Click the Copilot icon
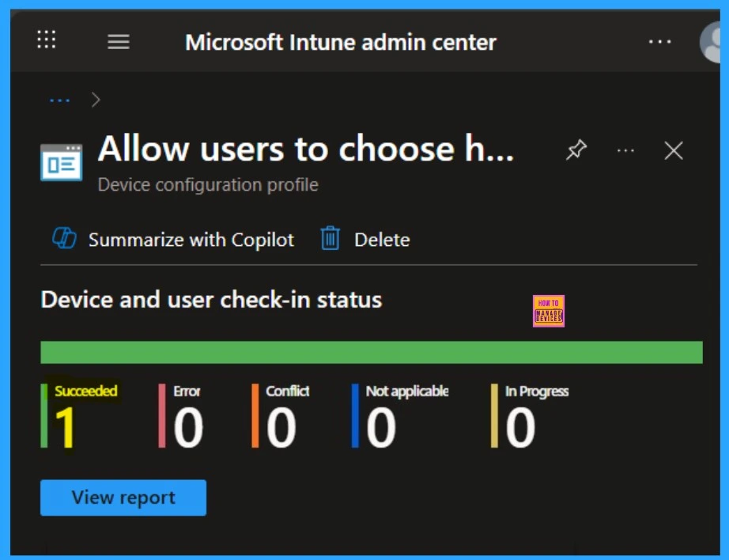 point(64,238)
